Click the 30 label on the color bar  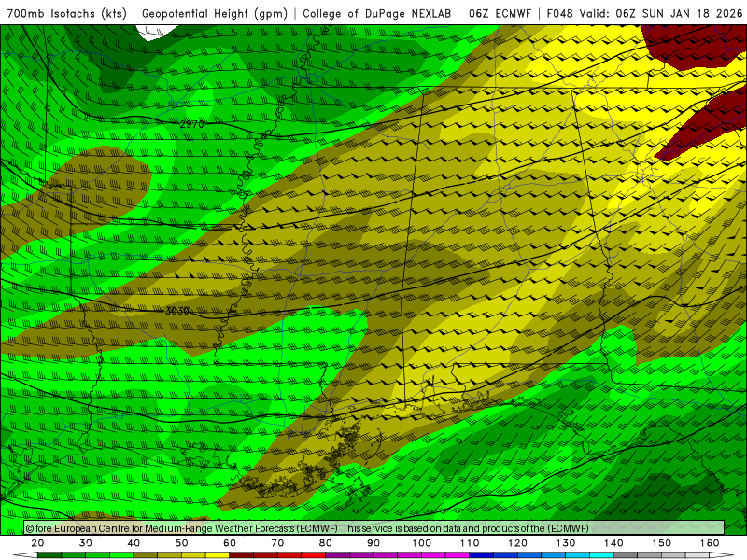click(86, 543)
